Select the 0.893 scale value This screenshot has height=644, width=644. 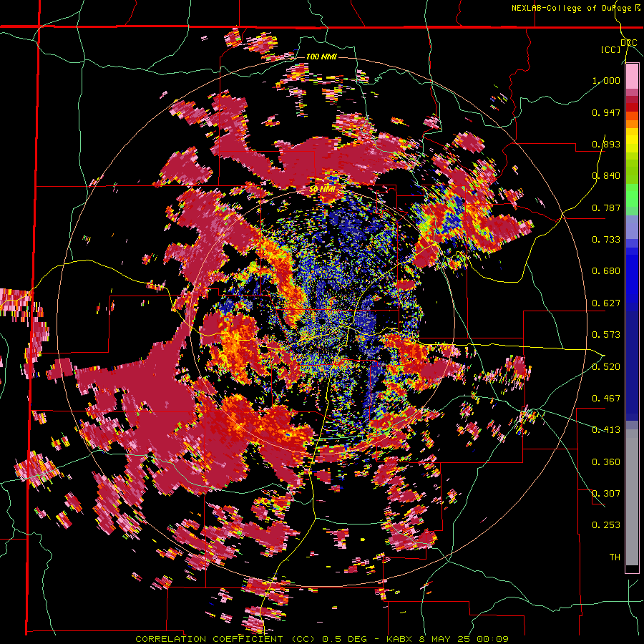pos(606,144)
